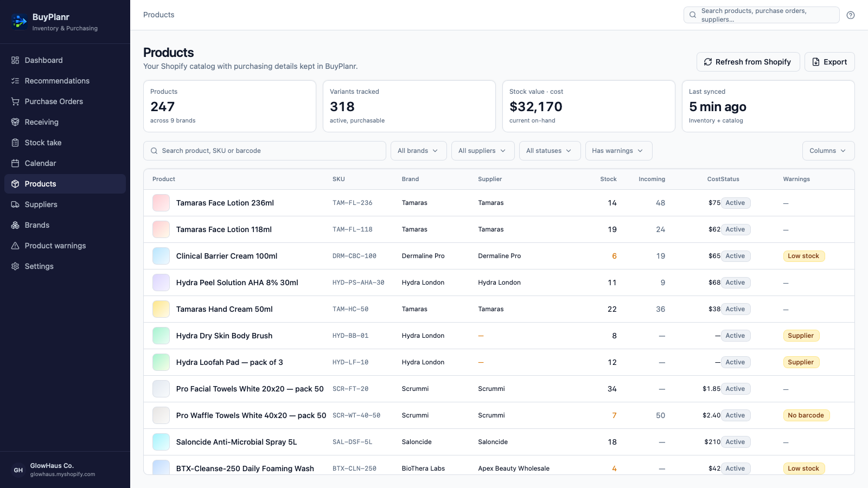
Task: Open the Calendar icon in sidebar
Action: 15,163
